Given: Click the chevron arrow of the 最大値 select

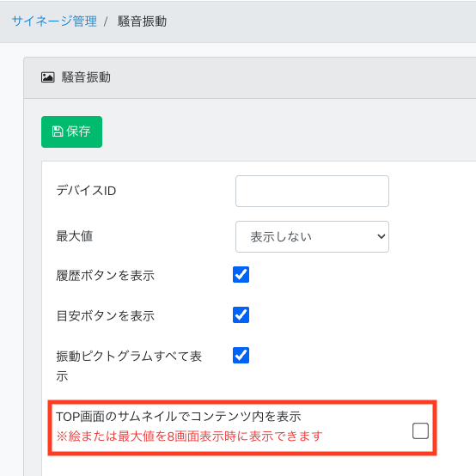Looking at the screenshot, I should pos(381,236).
